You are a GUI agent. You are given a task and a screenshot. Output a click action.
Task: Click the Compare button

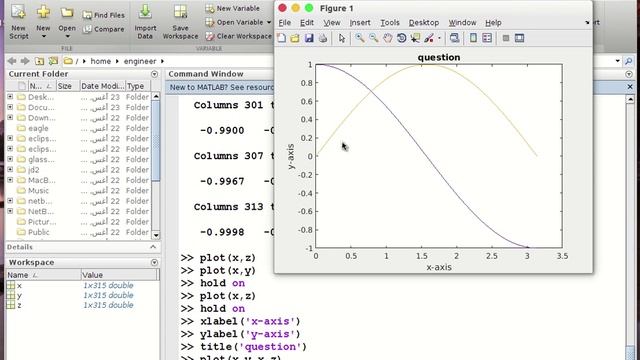click(x=104, y=29)
